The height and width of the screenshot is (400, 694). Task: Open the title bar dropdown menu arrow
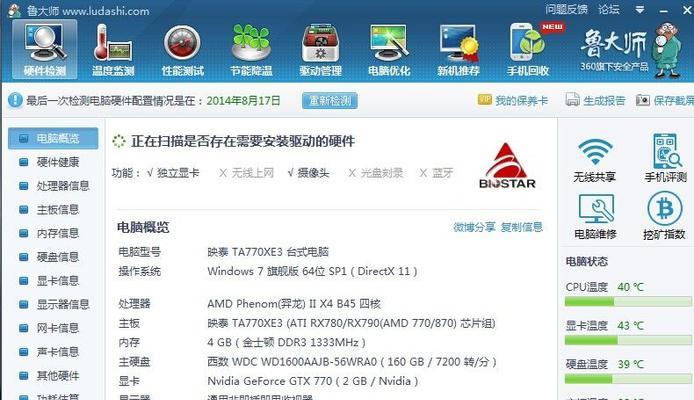[x=640, y=10]
